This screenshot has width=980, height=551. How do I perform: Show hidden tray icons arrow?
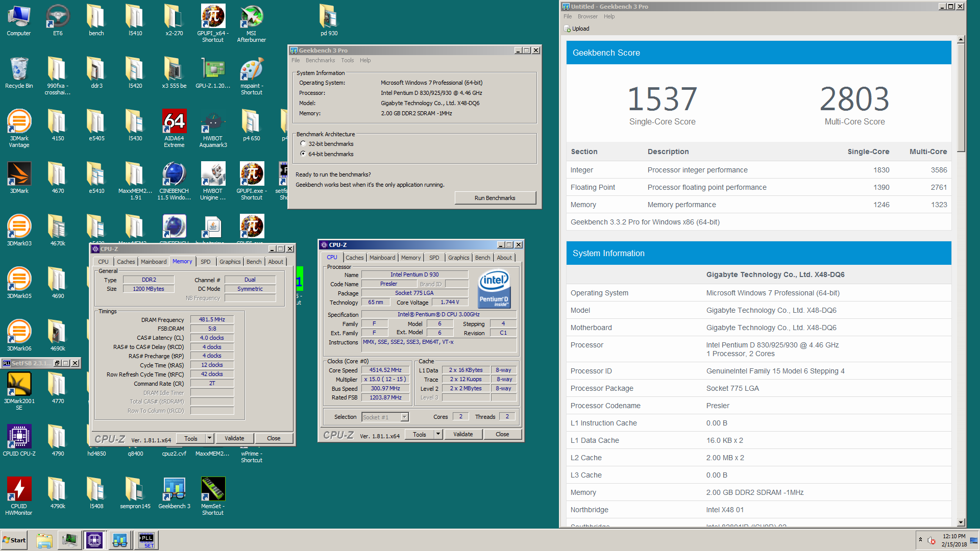pyautogui.click(x=920, y=540)
